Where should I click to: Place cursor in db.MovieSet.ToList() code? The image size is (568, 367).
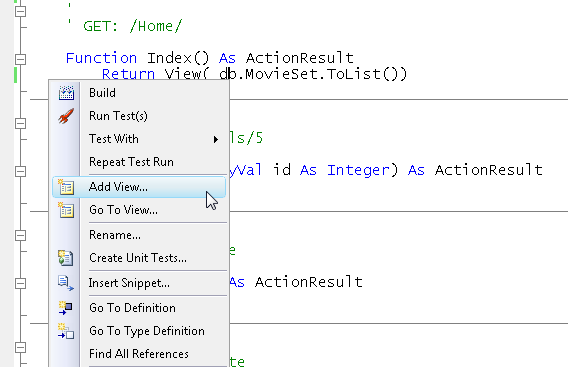click(313, 74)
